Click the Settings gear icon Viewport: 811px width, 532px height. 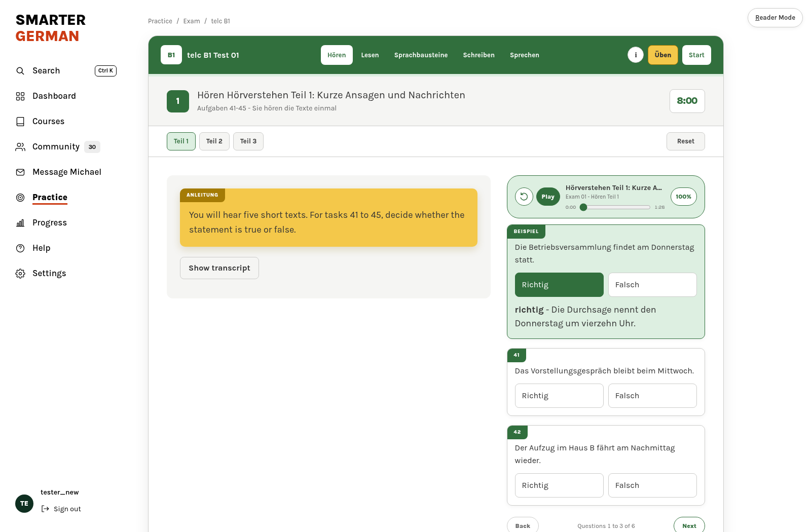click(x=20, y=274)
